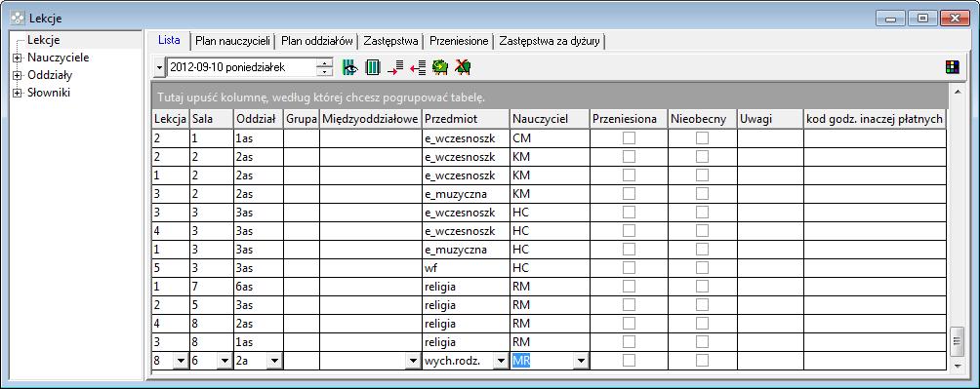Click the Sala cell with value 5
Screen dimensions: 980x389
[x=211, y=305]
